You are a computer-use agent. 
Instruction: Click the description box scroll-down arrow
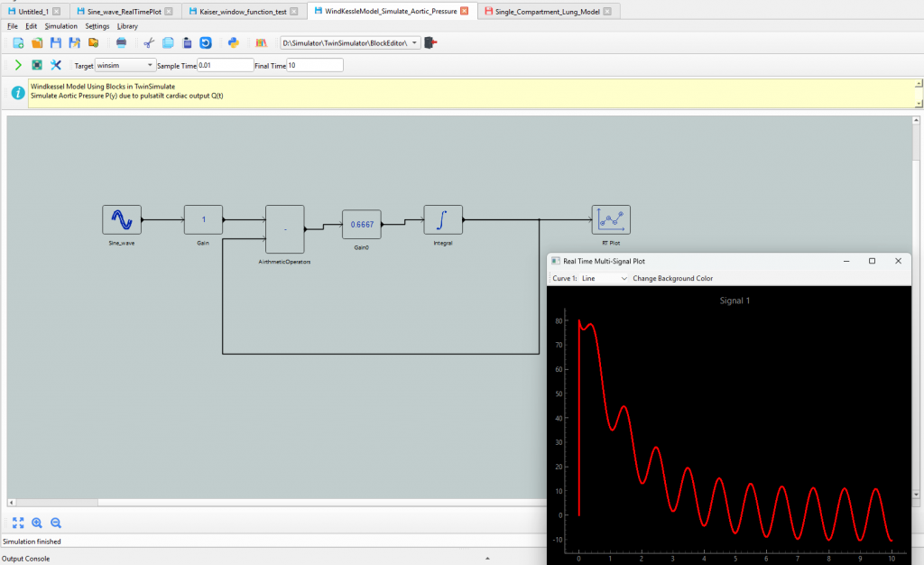click(x=918, y=104)
